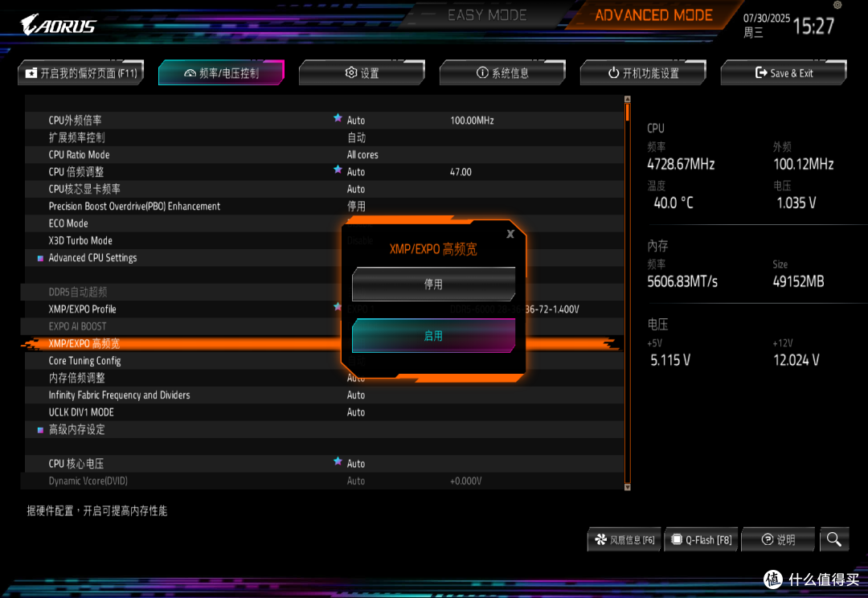Click the star next to CPU 倍频调整 Auto
Viewport: 868px width, 598px height.
coord(338,169)
